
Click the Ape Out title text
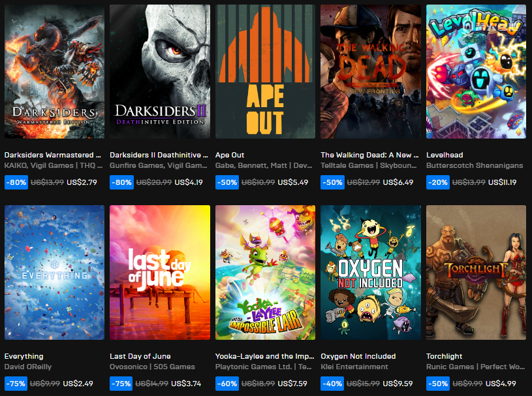click(230, 155)
